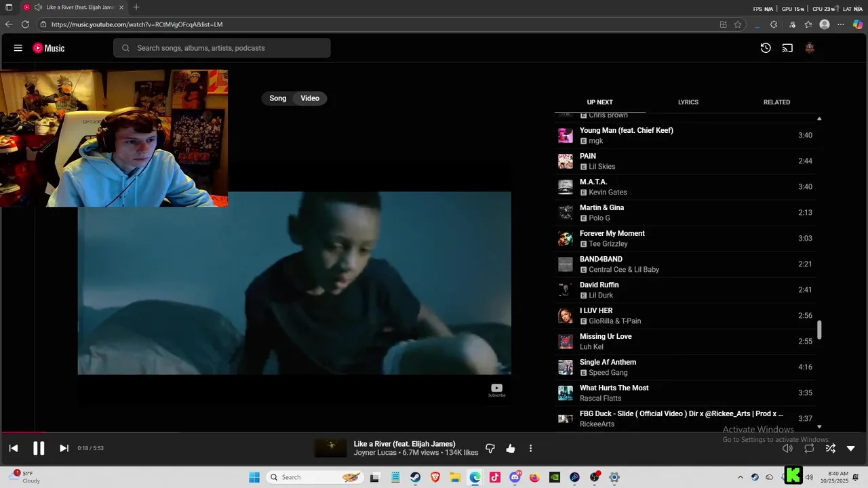Play Single Af Anthem by Speed Gang

point(686,367)
